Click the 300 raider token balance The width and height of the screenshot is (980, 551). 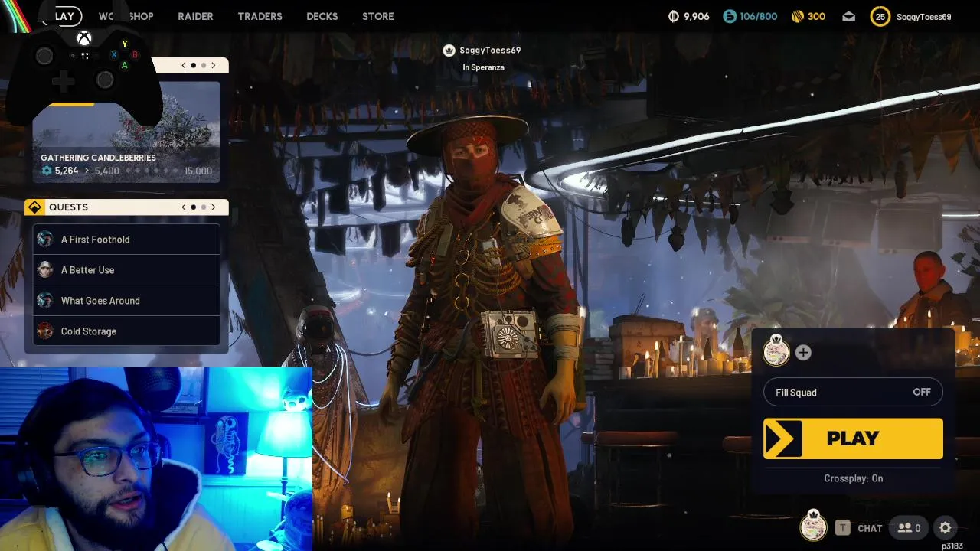(x=816, y=16)
